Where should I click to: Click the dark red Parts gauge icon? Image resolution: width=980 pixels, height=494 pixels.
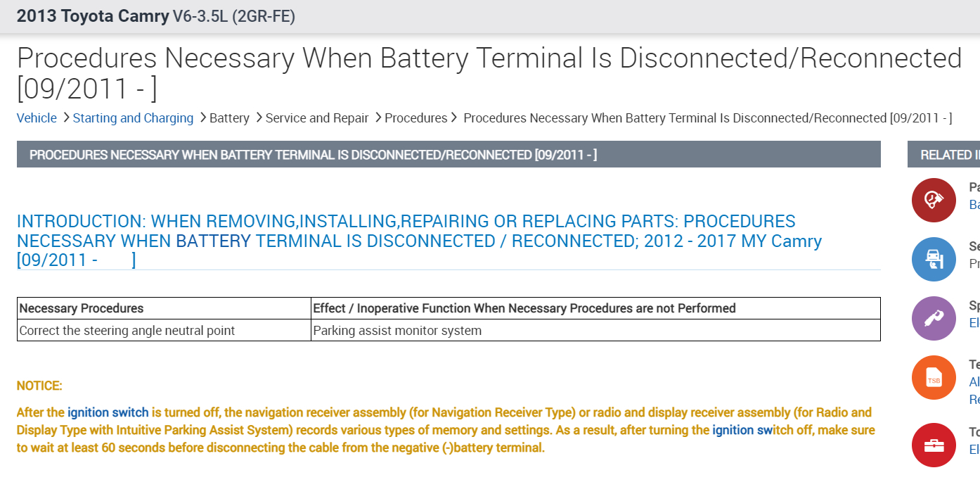coord(934,201)
